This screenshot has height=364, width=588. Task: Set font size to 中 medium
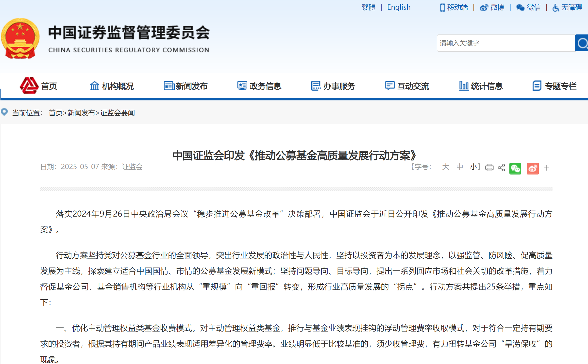point(460,167)
